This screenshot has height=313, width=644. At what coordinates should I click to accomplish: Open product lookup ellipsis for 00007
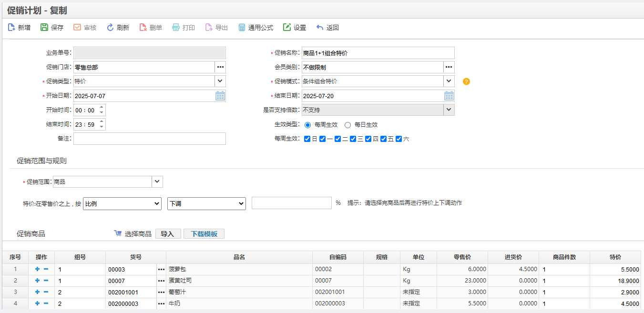161,281
